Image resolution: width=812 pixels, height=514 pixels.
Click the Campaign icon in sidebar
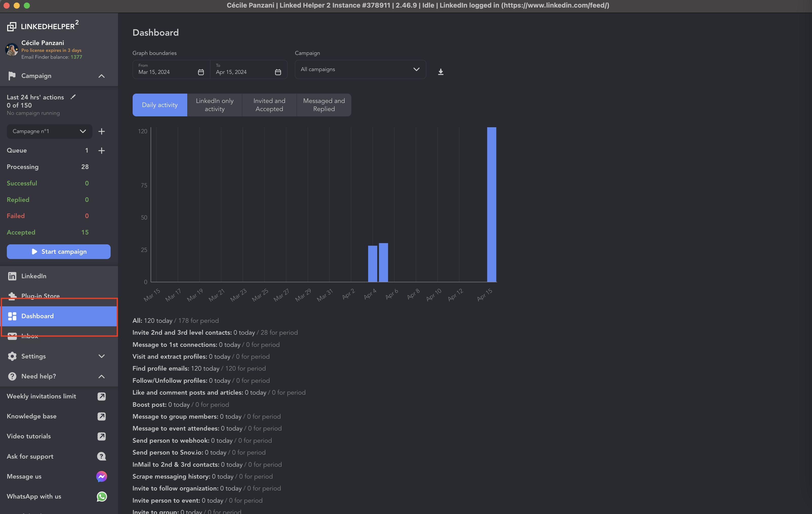click(x=12, y=76)
